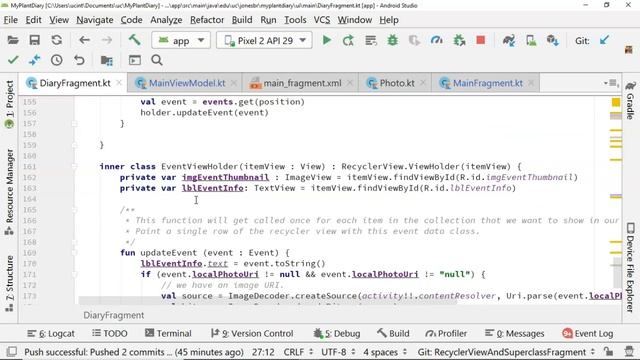Open Run Anything window icon
Image resolution: width=640 pixels, height=360 pixels.
(x=135, y=60)
